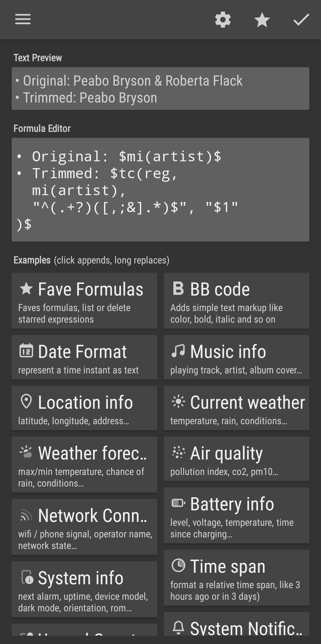Click the Fave Formulas star icon

click(26, 289)
